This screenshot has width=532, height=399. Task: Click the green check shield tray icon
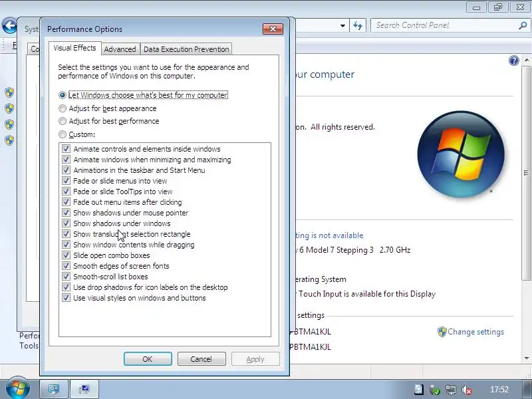click(x=435, y=390)
